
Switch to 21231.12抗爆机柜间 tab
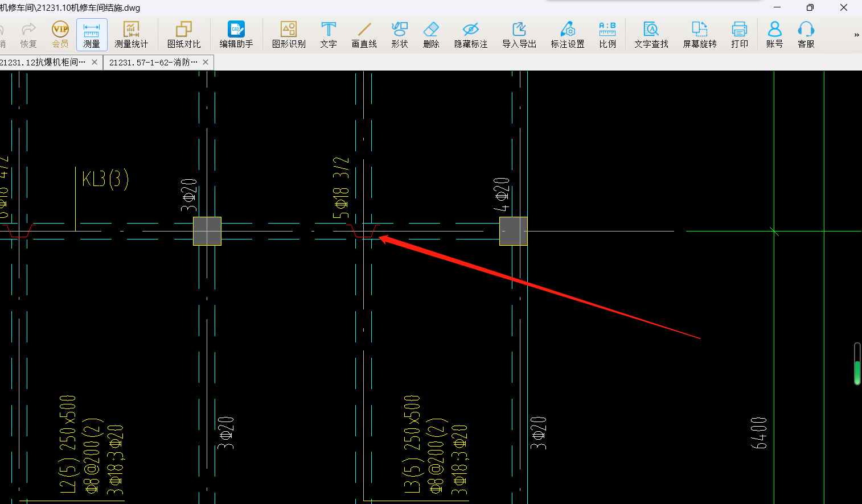tap(44, 62)
